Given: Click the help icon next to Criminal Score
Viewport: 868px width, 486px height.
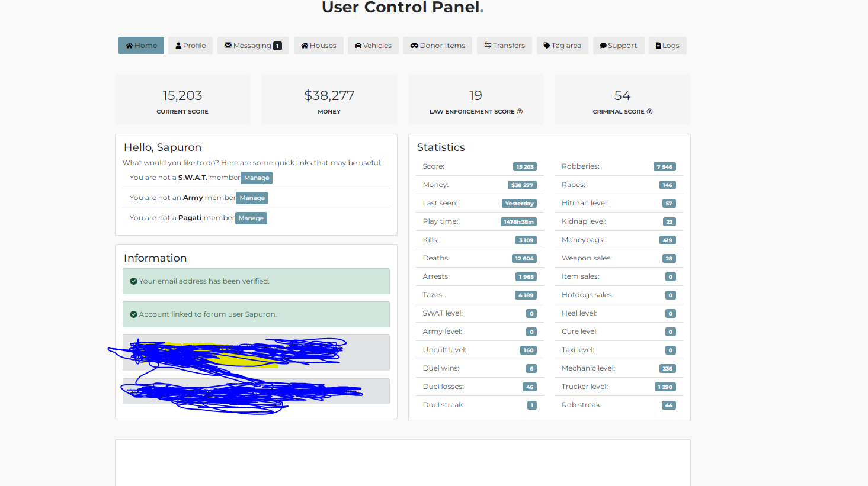Looking at the screenshot, I should tap(649, 112).
